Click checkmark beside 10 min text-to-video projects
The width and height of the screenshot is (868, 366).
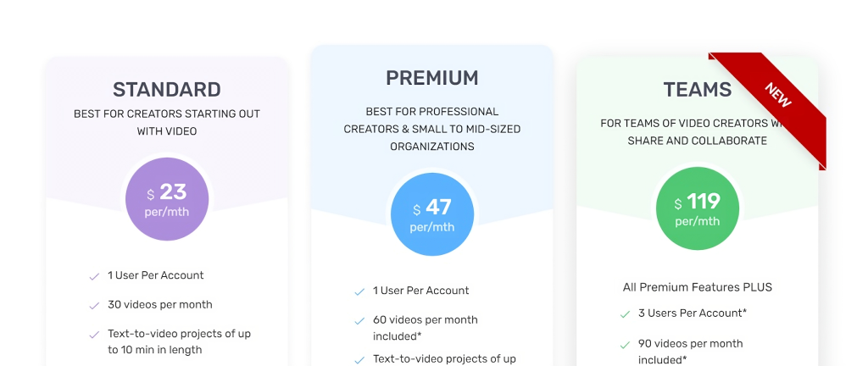[94, 335]
